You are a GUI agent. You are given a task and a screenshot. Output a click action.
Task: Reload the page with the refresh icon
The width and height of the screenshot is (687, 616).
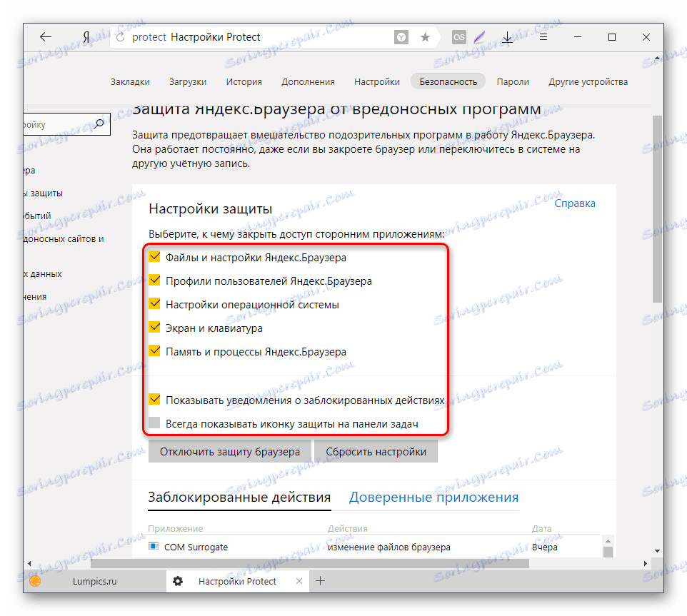point(120,37)
